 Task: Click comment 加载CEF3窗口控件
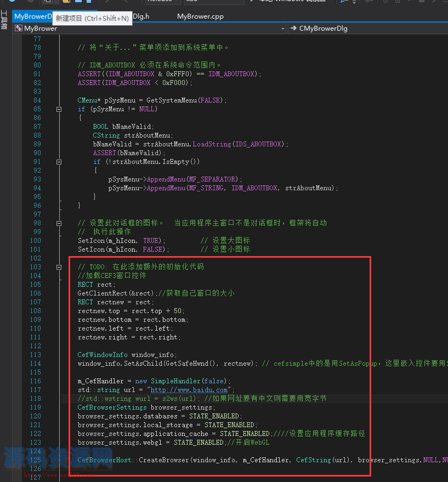click(x=112, y=276)
